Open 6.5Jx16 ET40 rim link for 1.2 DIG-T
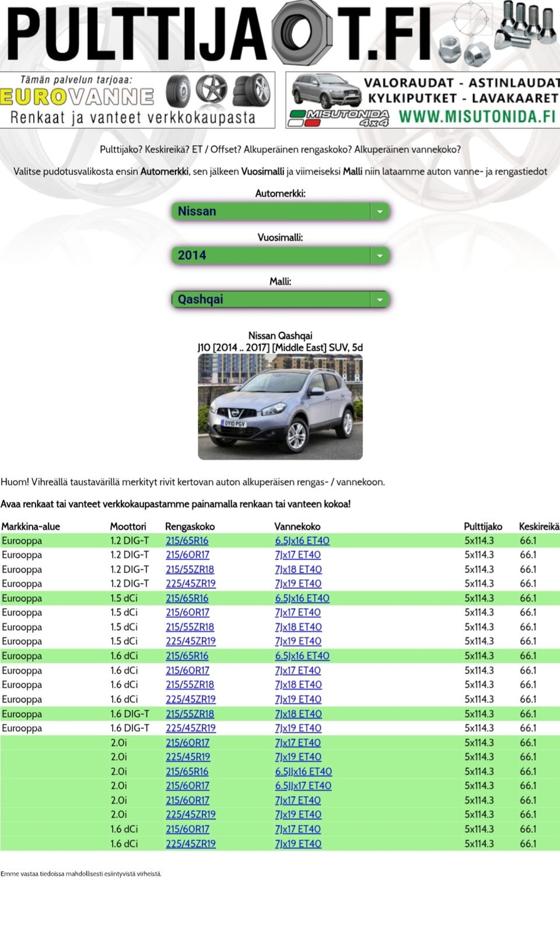This screenshot has width=560, height=926. click(x=302, y=541)
